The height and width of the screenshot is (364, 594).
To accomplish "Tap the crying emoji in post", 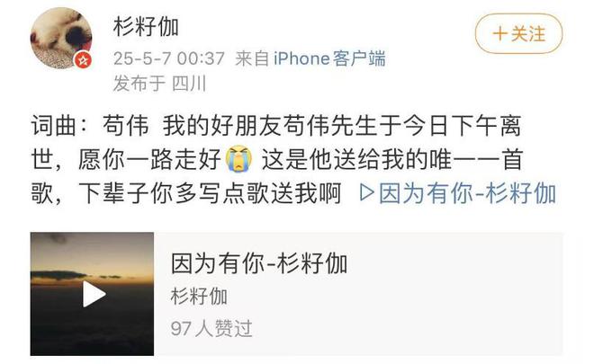I will 238,159.
